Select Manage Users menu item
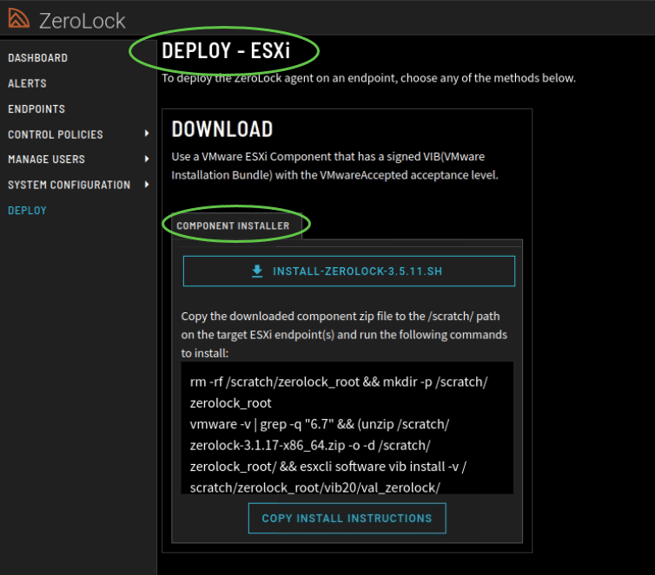655x575 pixels. 46,159
